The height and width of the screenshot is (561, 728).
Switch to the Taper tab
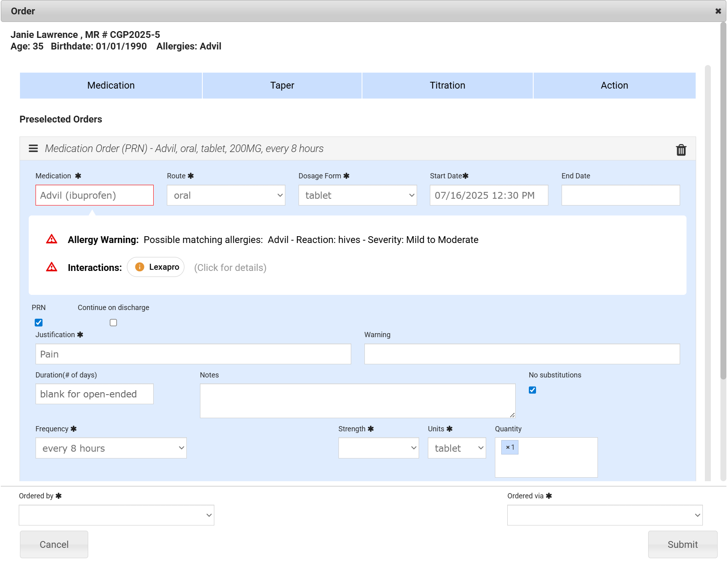(282, 85)
